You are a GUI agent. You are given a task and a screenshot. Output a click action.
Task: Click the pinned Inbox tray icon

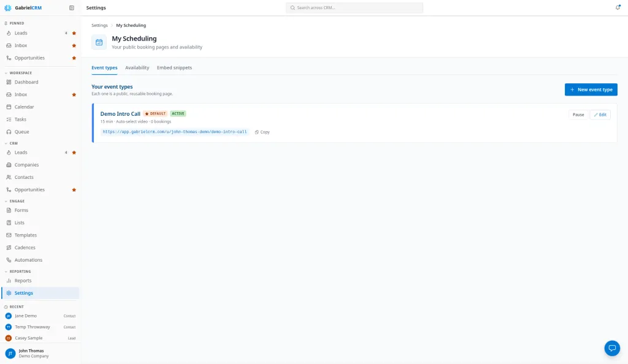tap(9, 45)
